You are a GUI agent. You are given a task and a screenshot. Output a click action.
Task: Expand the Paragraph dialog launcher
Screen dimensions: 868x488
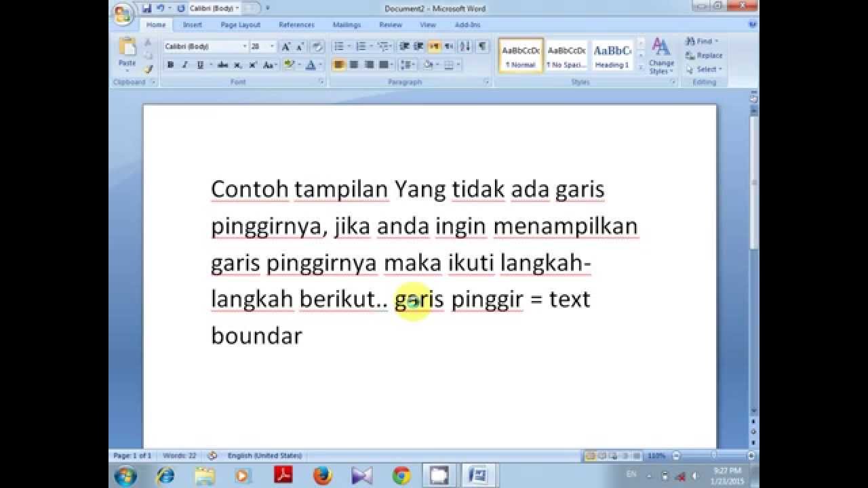[x=487, y=82]
